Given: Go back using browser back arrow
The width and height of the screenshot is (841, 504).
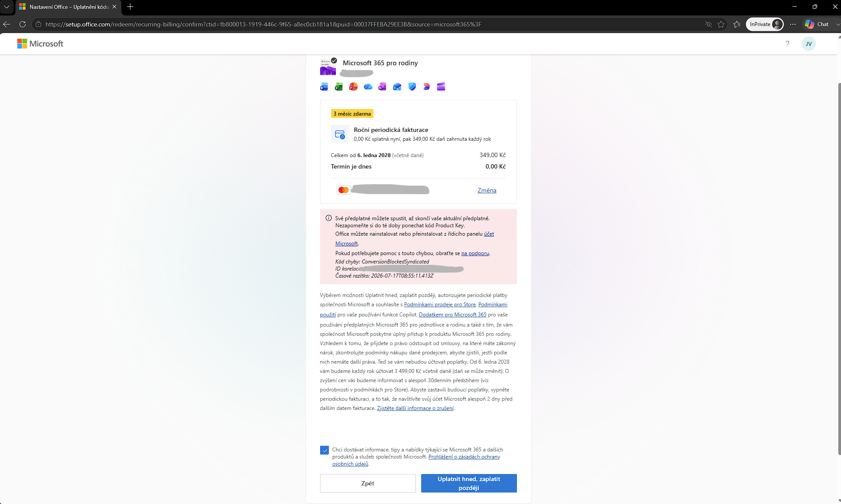Looking at the screenshot, I should click(7, 24).
